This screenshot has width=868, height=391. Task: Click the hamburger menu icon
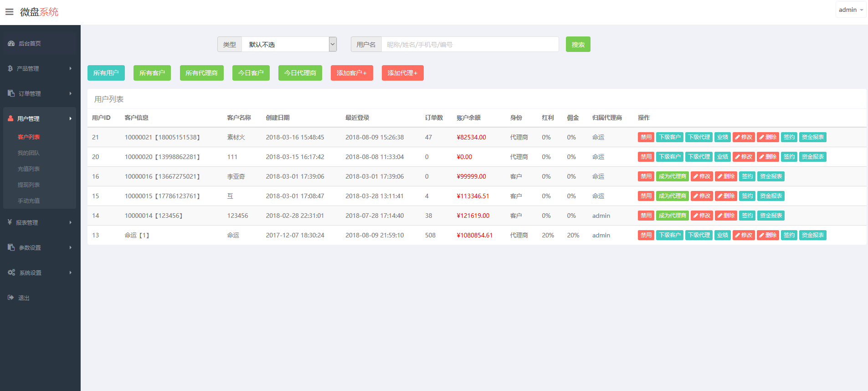(9, 12)
